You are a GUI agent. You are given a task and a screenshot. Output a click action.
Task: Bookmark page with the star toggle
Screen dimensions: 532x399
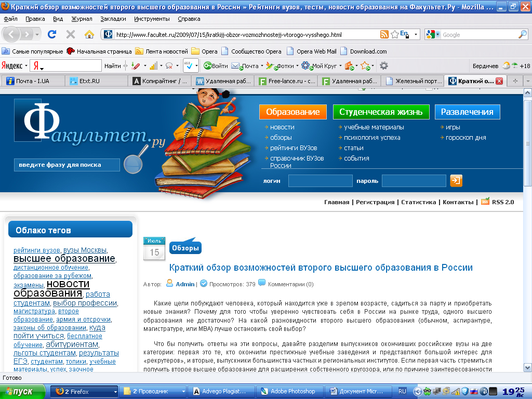[396, 33]
